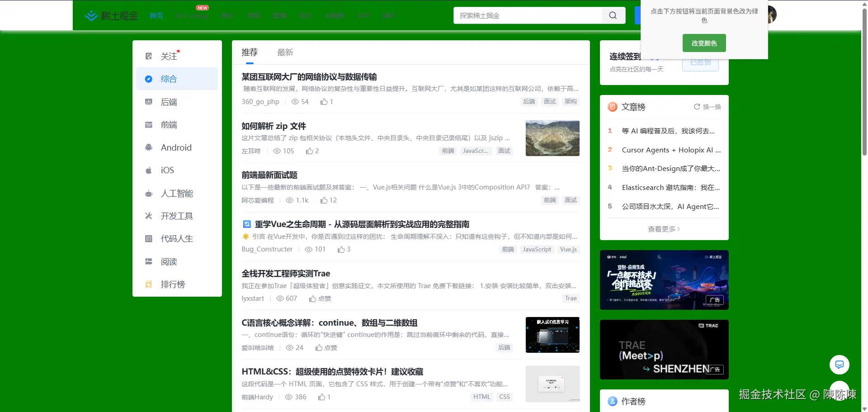Viewport: 868px width, 412px height.
Task: Click the 人工智能 robot icon
Action: click(x=149, y=193)
